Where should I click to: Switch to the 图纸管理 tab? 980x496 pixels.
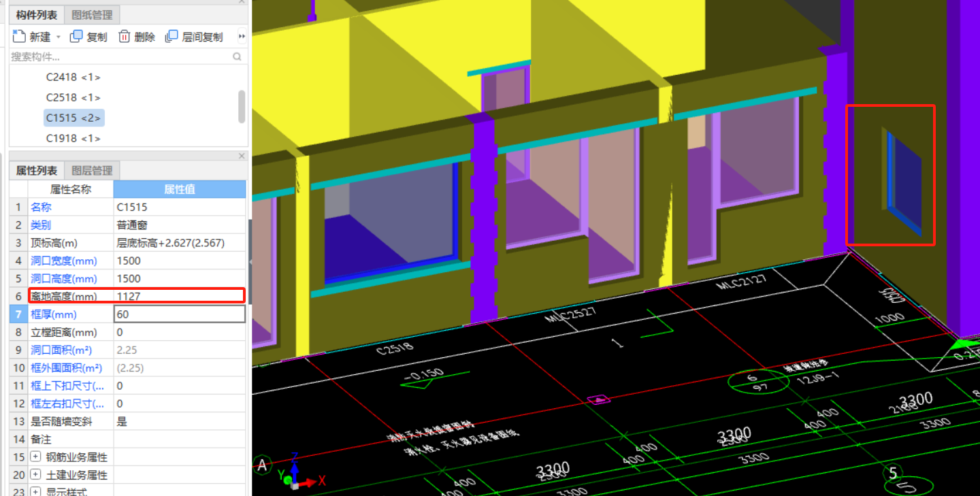(x=93, y=14)
